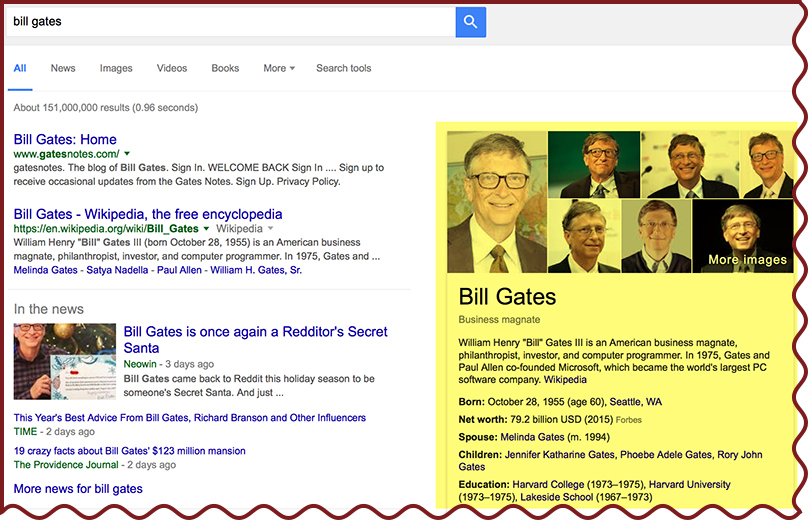Switch to the Images tab
This screenshot has height=520, width=808.
pyautogui.click(x=116, y=68)
